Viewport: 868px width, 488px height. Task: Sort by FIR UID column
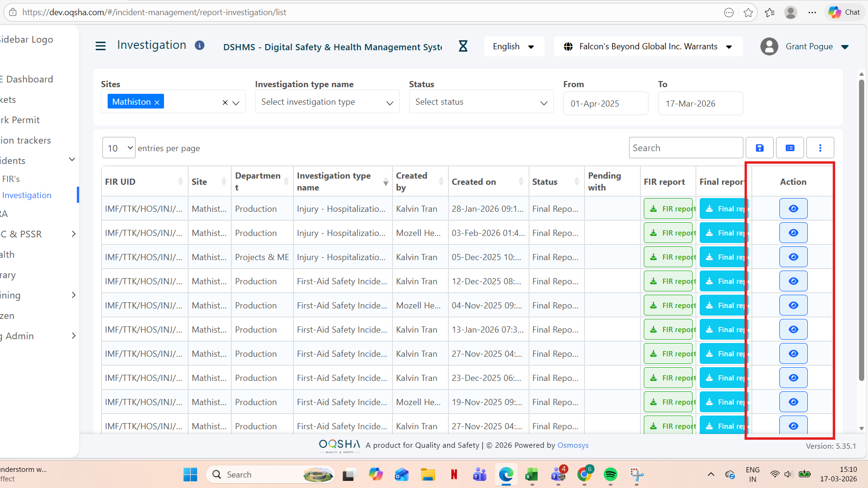180,181
